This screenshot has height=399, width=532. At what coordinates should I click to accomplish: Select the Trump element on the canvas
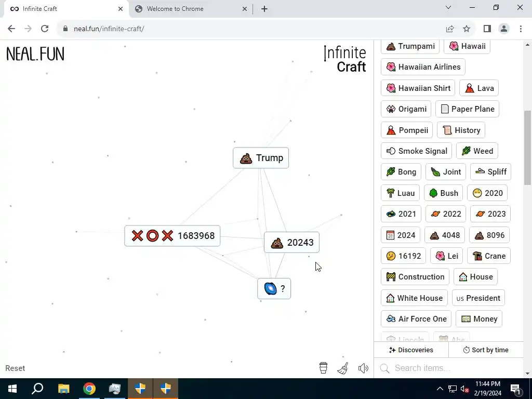point(261,158)
